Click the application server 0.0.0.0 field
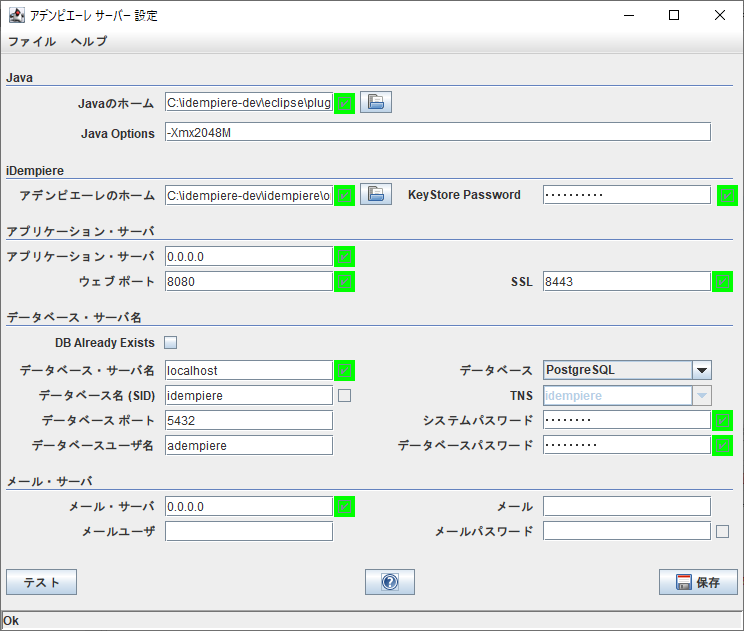 [x=249, y=256]
